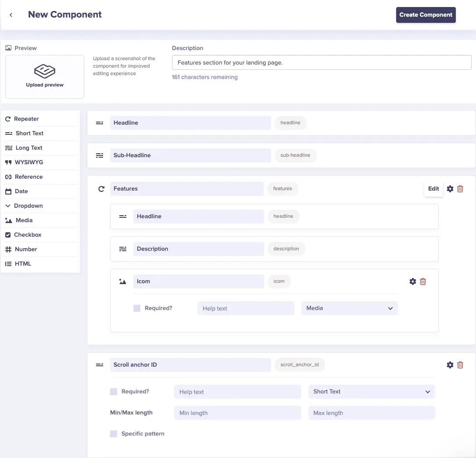Viewport: 476px width, 458px height.
Task: Delete the Scroll anchor ID field
Action: (x=460, y=365)
